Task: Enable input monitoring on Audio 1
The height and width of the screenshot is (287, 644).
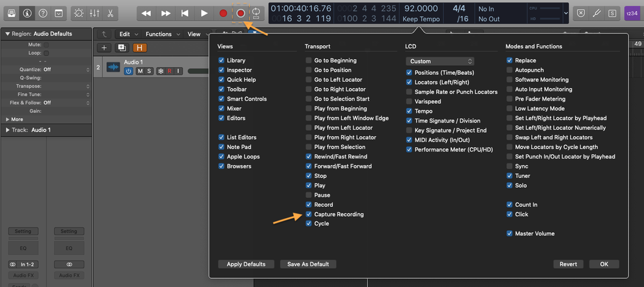Action: pos(178,71)
